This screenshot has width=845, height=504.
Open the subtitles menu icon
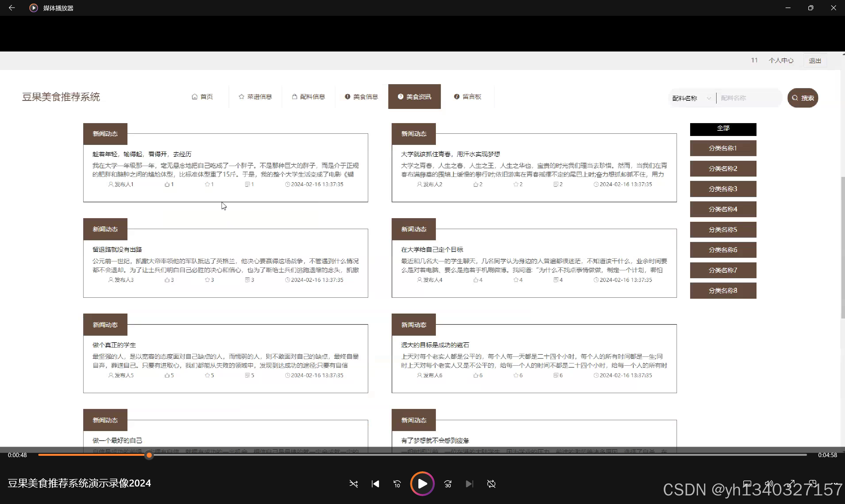(747, 484)
